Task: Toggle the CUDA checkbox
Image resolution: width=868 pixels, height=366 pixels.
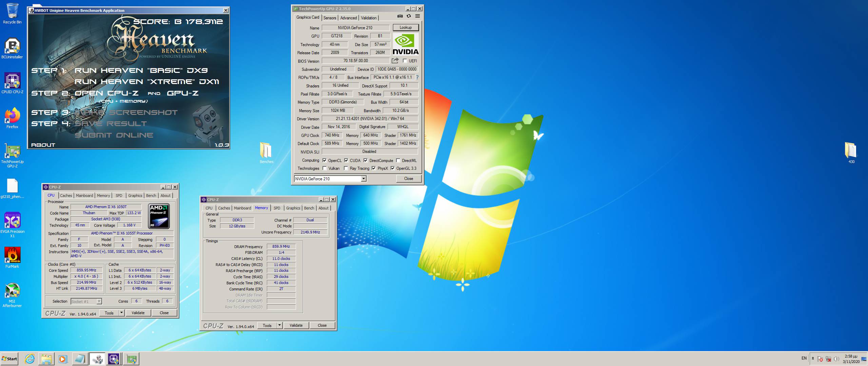Action: (346, 161)
